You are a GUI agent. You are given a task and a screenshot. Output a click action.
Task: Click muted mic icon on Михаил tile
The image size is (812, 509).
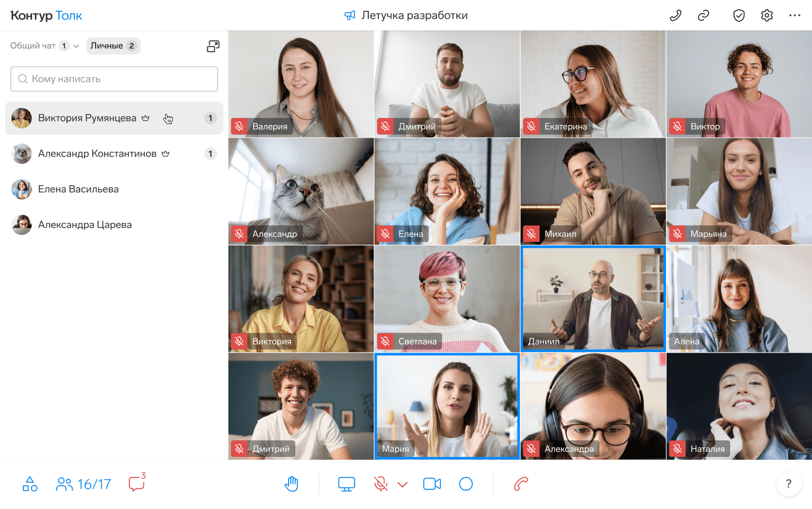click(531, 234)
